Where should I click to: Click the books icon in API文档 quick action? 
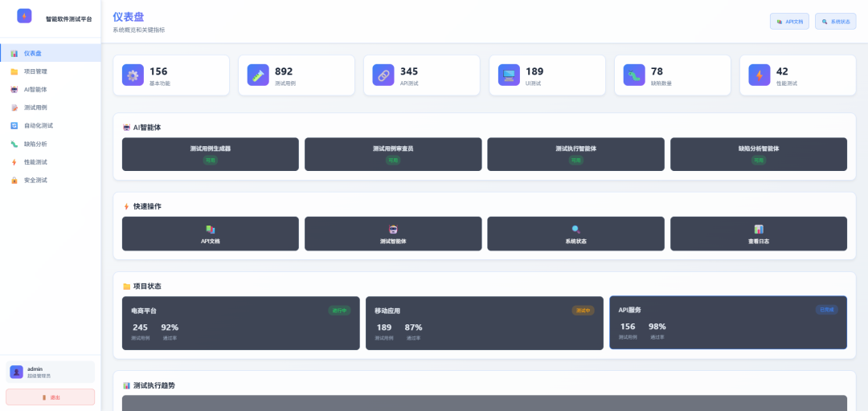pyautogui.click(x=211, y=229)
